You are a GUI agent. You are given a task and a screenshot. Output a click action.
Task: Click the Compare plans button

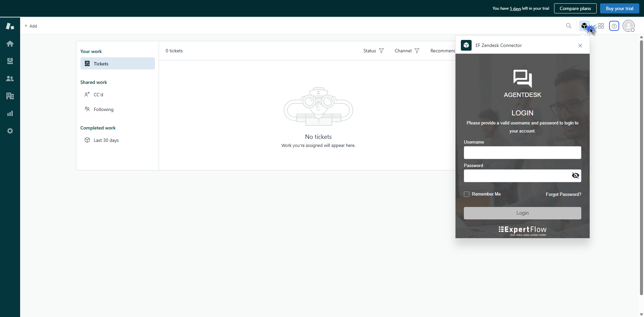point(575,8)
